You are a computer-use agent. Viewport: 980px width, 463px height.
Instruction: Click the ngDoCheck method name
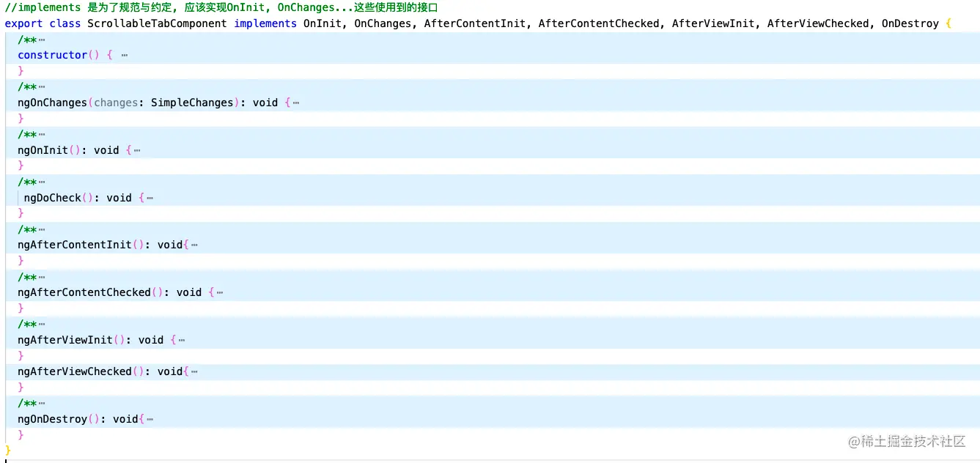click(x=53, y=198)
